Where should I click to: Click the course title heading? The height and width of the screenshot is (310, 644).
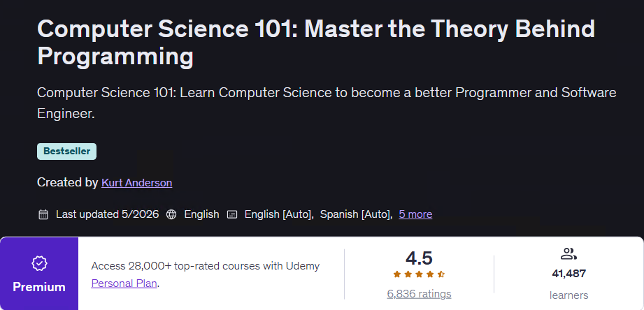click(316, 42)
